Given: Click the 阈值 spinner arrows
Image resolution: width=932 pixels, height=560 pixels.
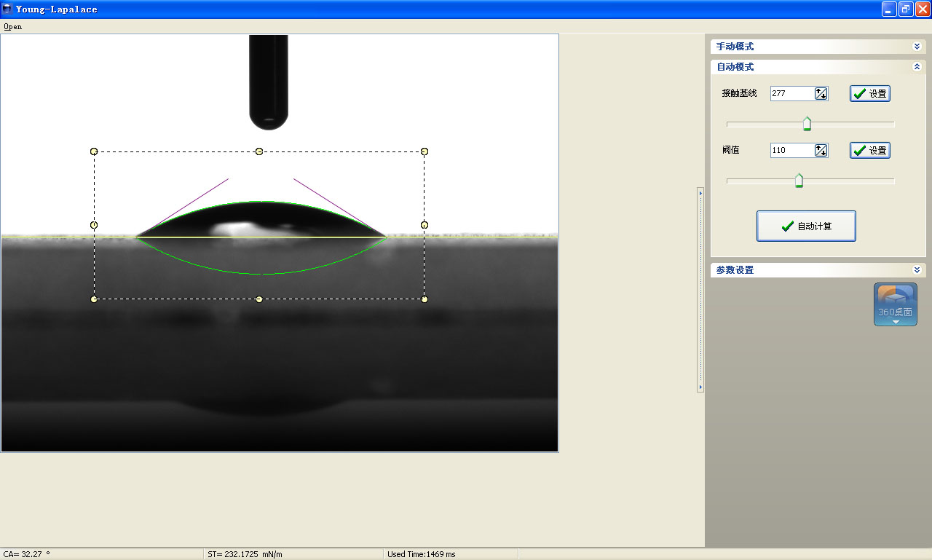Looking at the screenshot, I should [x=821, y=150].
